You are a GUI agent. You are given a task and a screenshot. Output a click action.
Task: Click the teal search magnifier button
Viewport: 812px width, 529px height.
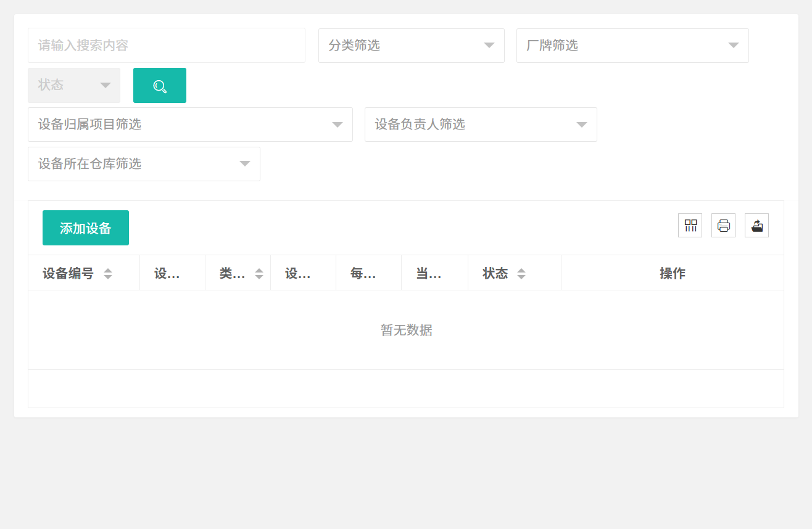[x=160, y=86]
